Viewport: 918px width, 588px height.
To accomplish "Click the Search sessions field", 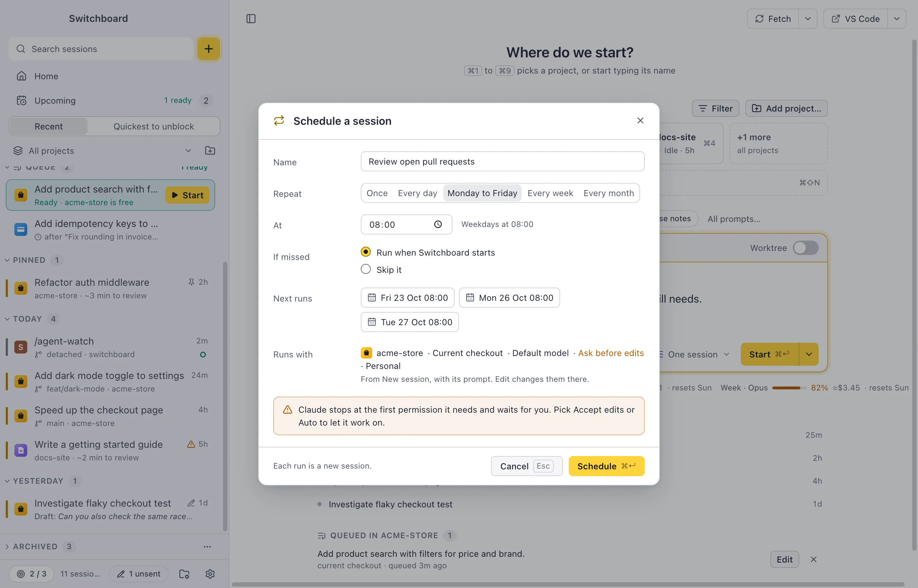I will pyautogui.click(x=101, y=49).
